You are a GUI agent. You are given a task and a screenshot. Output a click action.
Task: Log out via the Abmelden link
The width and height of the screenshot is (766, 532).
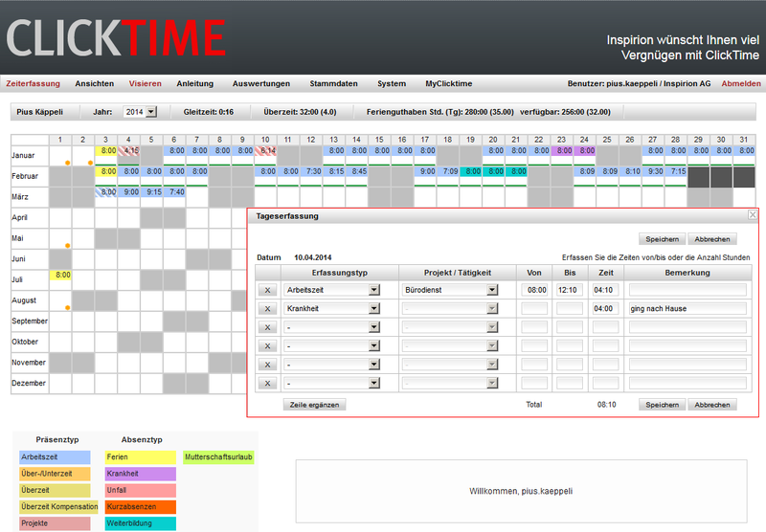pyautogui.click(x=741, y=84)
